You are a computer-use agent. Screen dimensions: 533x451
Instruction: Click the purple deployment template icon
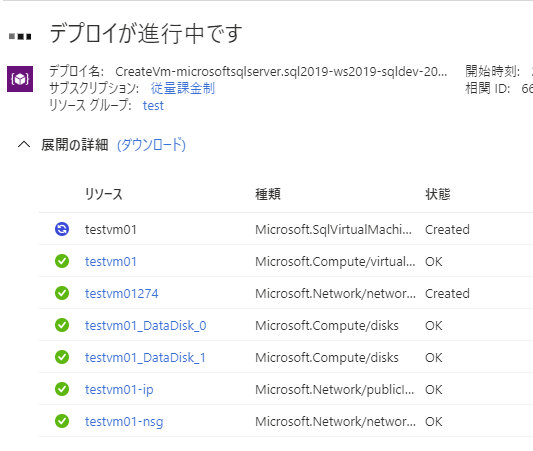click(20, 79)
